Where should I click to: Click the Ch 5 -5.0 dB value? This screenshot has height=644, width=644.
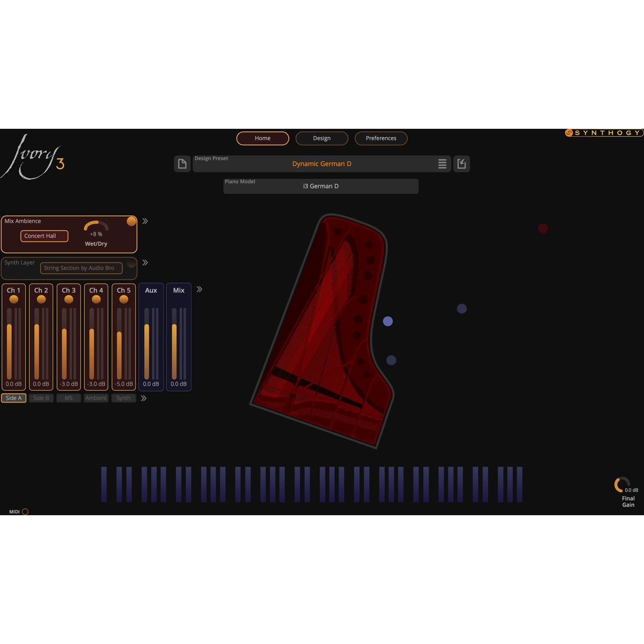[x=124, y=384]
